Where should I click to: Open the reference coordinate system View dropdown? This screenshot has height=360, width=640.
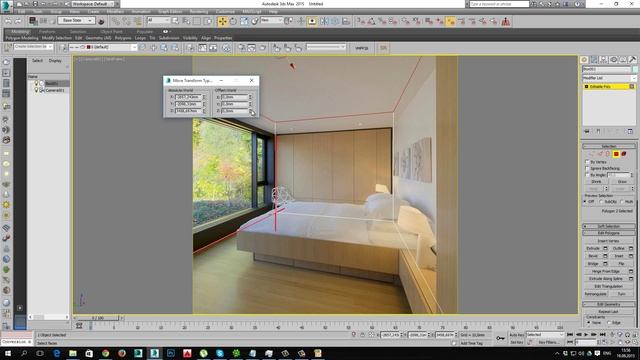coord(271,20)
